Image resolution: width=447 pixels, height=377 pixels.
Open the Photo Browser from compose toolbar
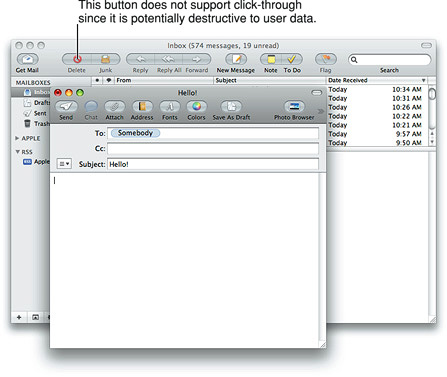click(294, 106)
